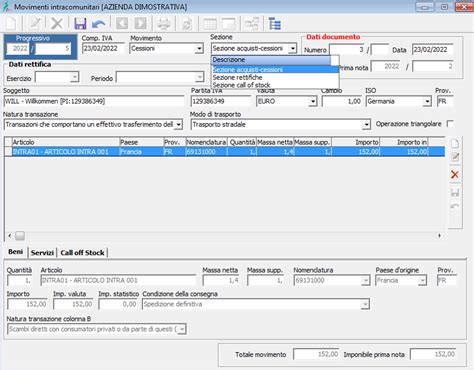
Task: Click the Delete X toolbar icon
Action: click(x=57, y=23)
